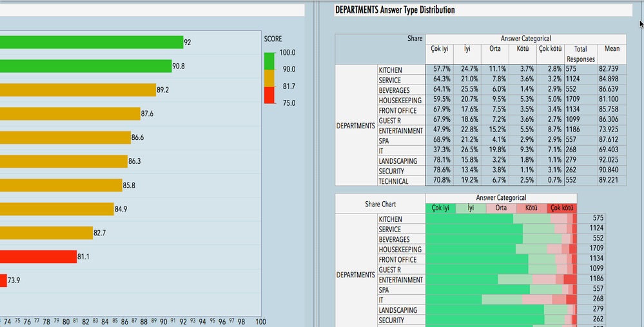The height and width of the screenshot is (327, 644).
Task: Click the 90 tick on the score axis
Action: pos(163,322)
